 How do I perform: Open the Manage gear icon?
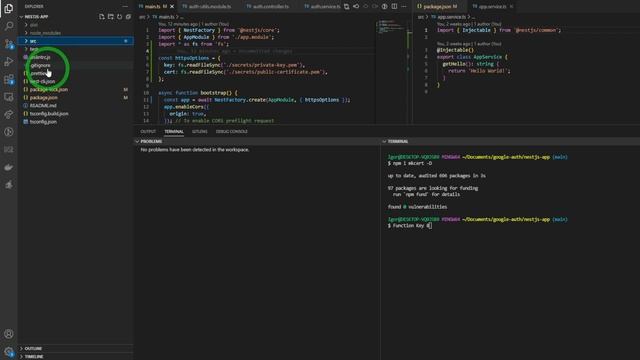[9, 351]
